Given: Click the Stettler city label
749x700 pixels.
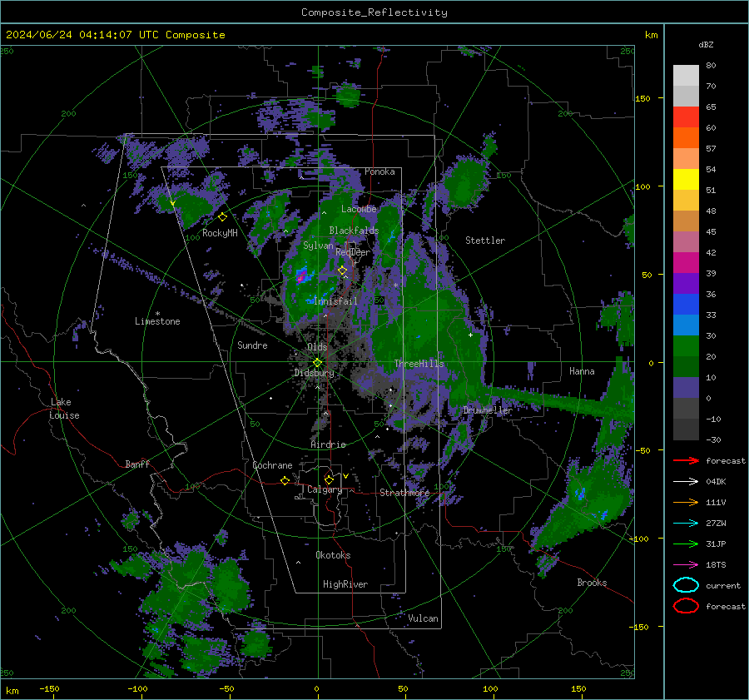Looking at the screenshot, I should point(485,241).
